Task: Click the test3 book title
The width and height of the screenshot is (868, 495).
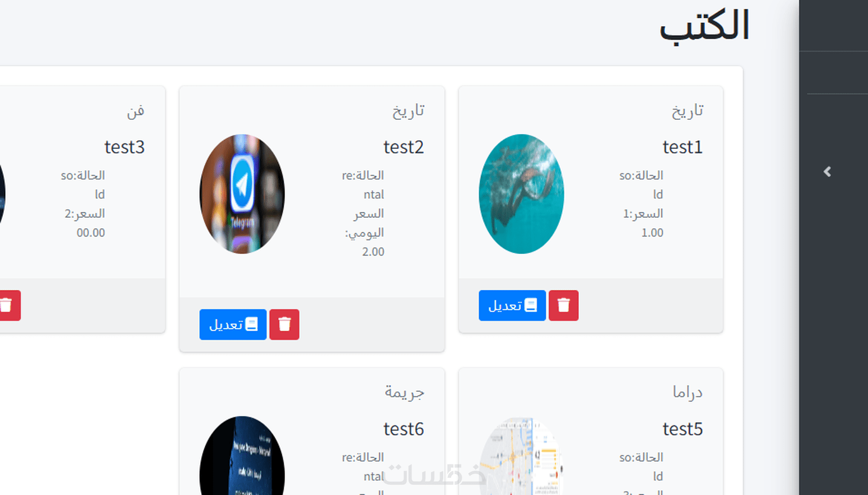Action: 125,147
